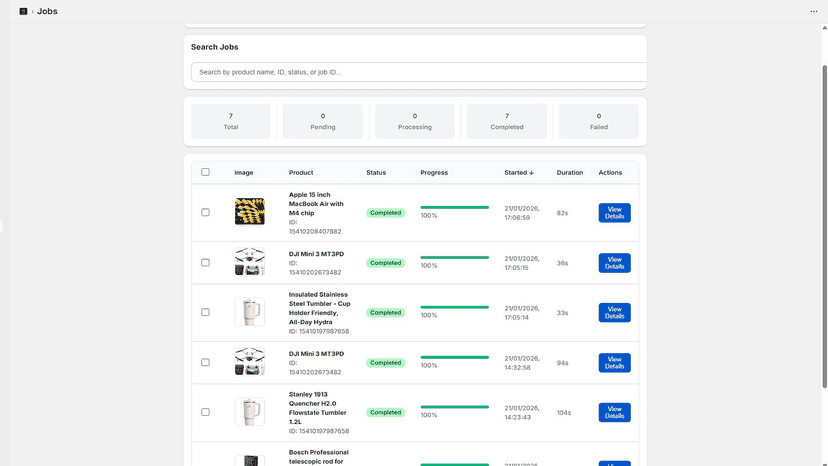828x466 pixels.
Task: Open the three-dot more options menu
Action: 813,11
